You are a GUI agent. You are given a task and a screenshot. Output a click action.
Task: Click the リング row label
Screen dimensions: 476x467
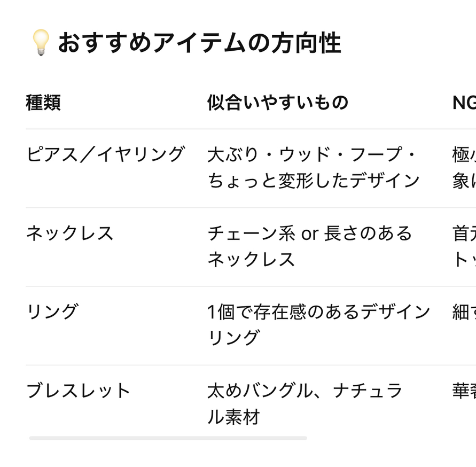[52, 312]
